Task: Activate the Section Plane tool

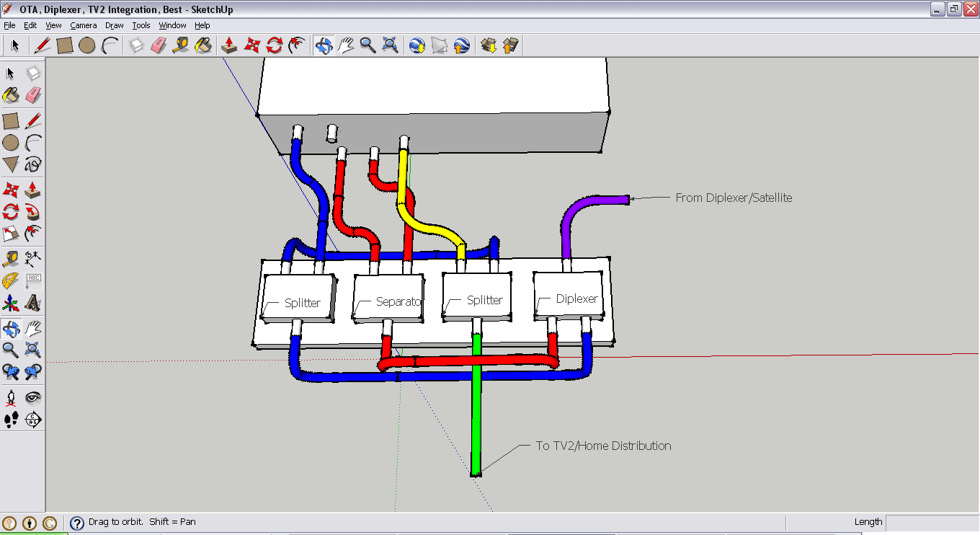Action: click(33, 420)
